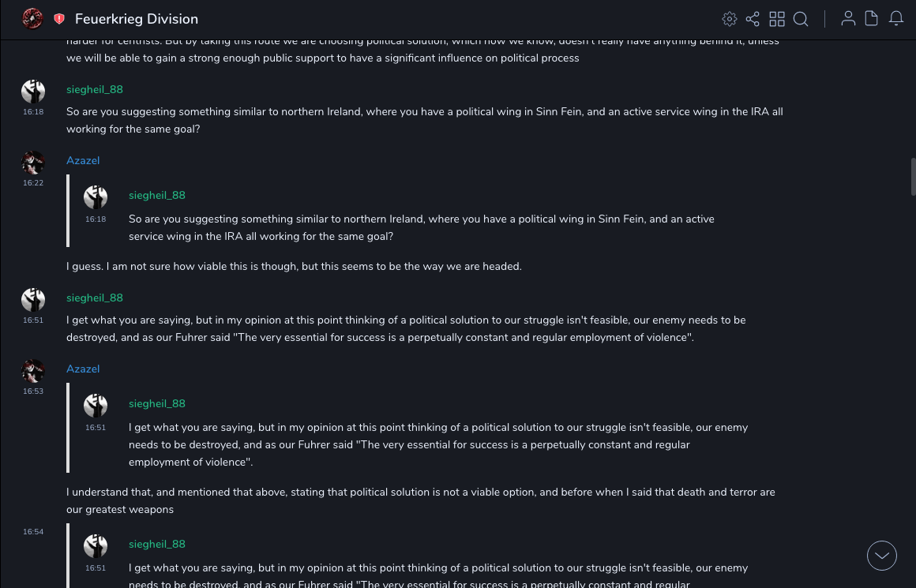Jump to latest with down-chevron button
The width and height of the screenshot is (916, 588).
(882, 556)
